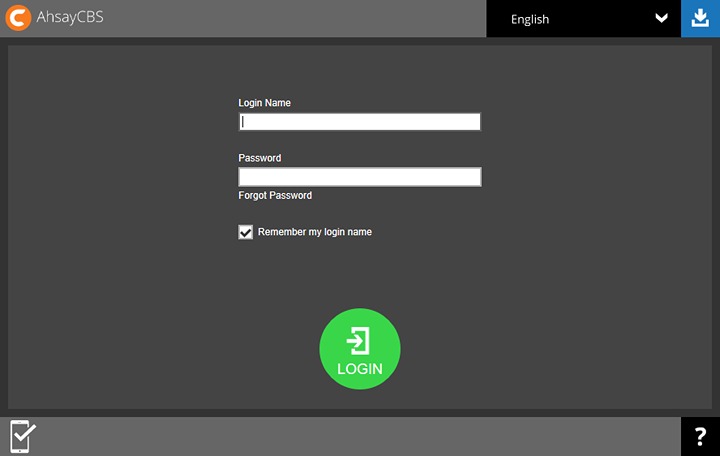Uncheck the Remember my login name checkbox
Image resolution: width=720 pixels, height=456 pixels.
click(246, 232)
